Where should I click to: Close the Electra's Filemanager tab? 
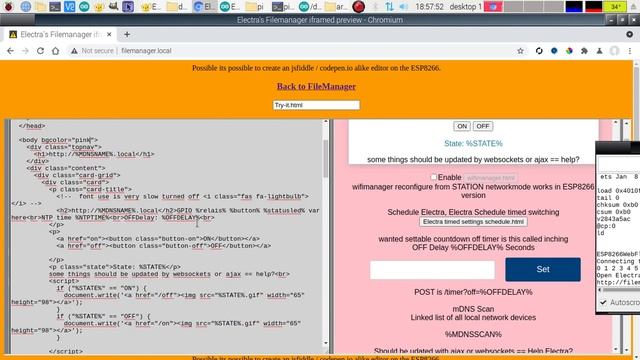tap(109, 35)
